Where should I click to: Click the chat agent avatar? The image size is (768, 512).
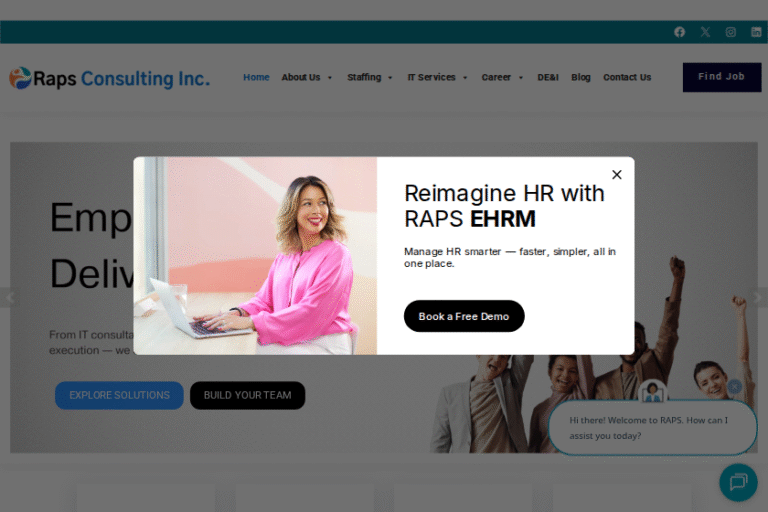[x=653, y=391]
